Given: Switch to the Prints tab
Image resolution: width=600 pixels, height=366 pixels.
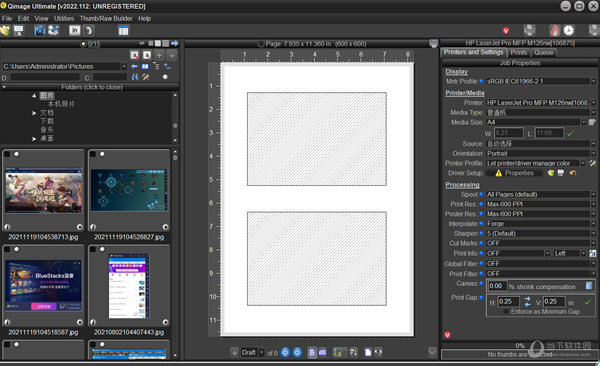Looking at the screenshot, I should [518, 52].
